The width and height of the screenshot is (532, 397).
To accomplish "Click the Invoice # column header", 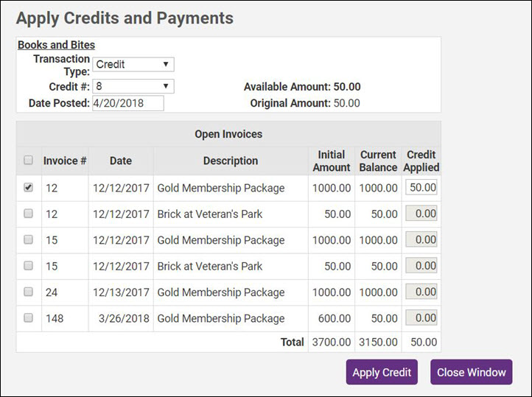I will click(65, 161).
